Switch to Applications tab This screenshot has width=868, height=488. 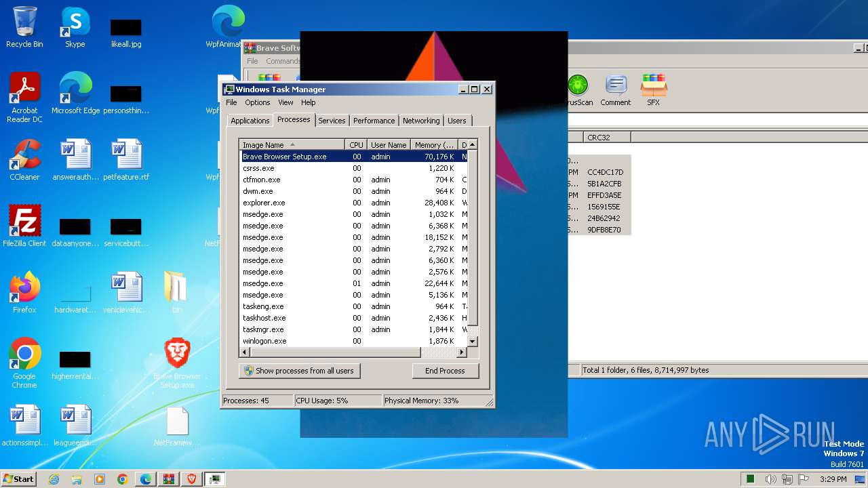[250, 121]
